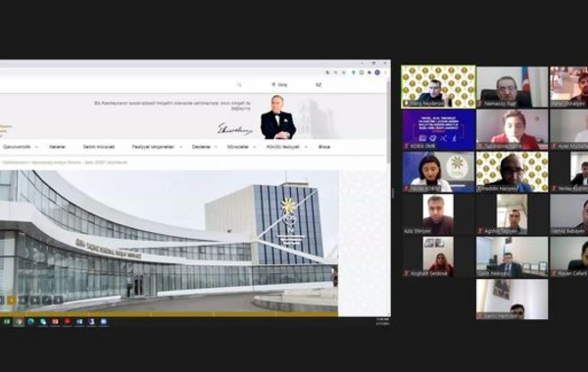Open the Edge browser icon in the taskbar
The height and width of the screenshot is (372, 588).
pyautogui.click(x=30, y=321)
